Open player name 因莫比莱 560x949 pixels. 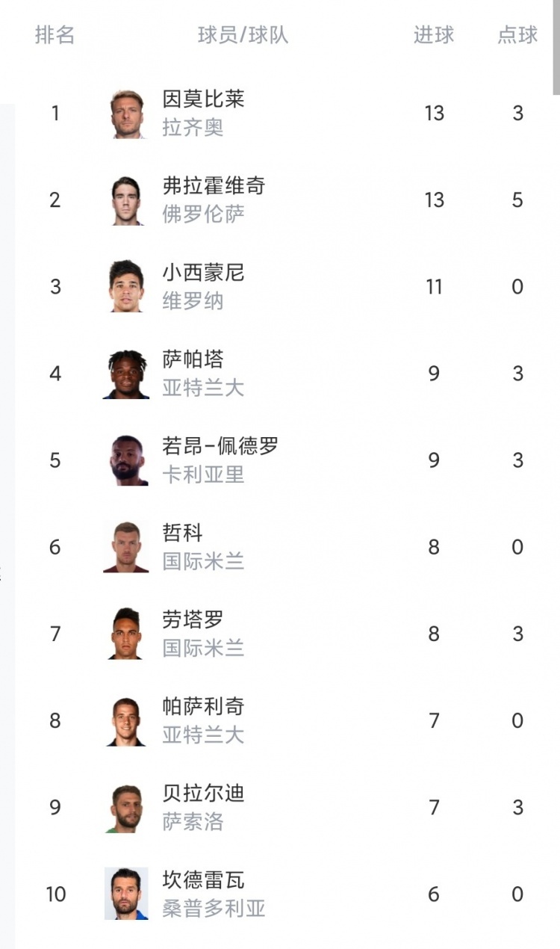pos(203,99)
